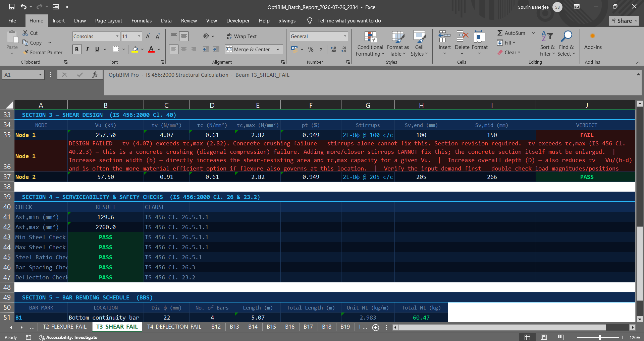
Task: Toggle Underline formatting
Action: [x=97, y=49]
